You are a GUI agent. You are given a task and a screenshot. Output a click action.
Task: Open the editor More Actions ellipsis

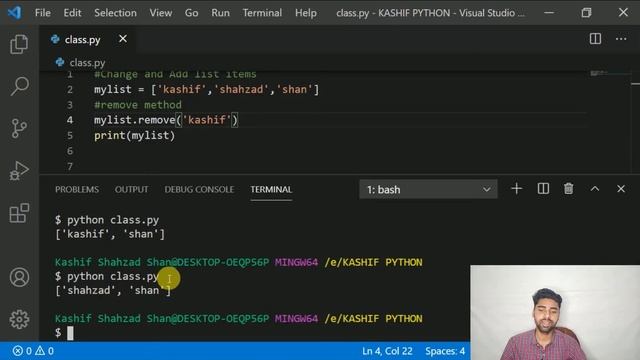[x=621, y=39]
